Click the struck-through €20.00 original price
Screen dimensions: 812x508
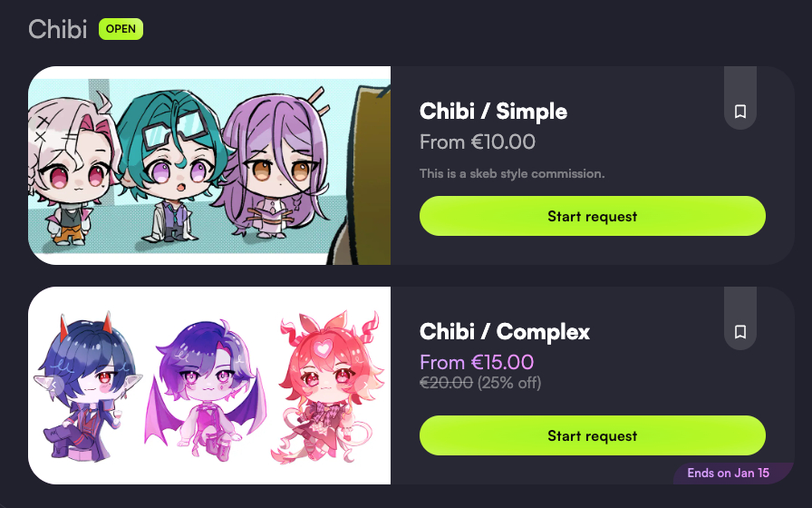(446, 383)
